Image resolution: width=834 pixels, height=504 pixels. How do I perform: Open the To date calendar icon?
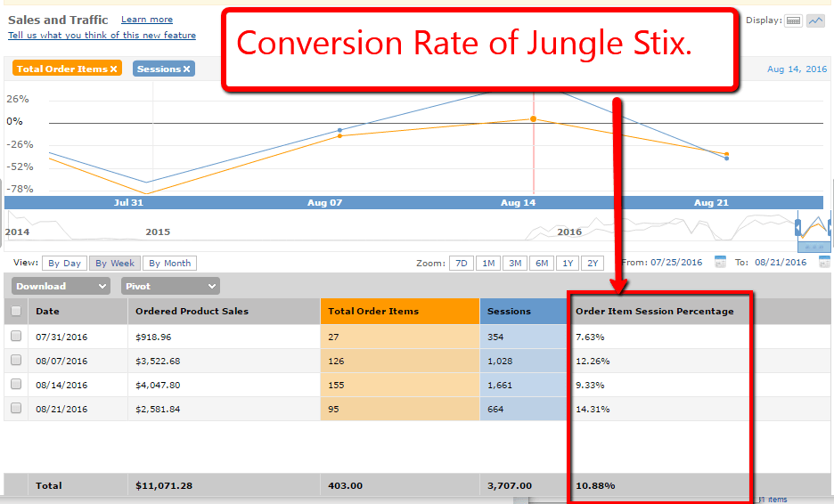click(x=824, y=262)
